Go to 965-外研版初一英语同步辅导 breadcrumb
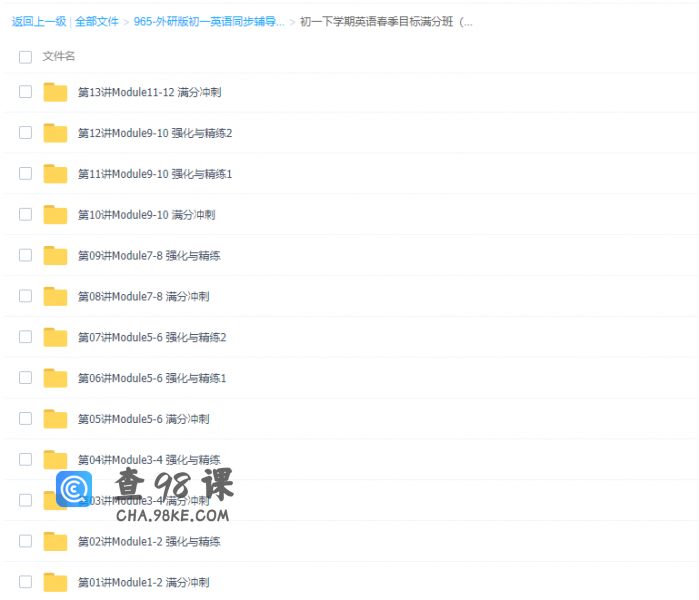Image resolution: width=699 pixels, height=600 pixels. click(208, 21)
